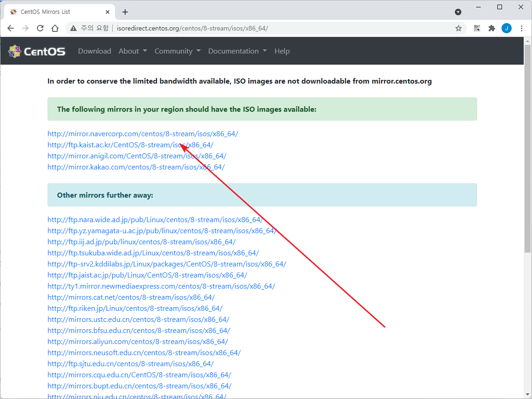Expand the About dropdown menu
Screen dimensions: 532x399
pyautogui.click(x=133, y=51)
